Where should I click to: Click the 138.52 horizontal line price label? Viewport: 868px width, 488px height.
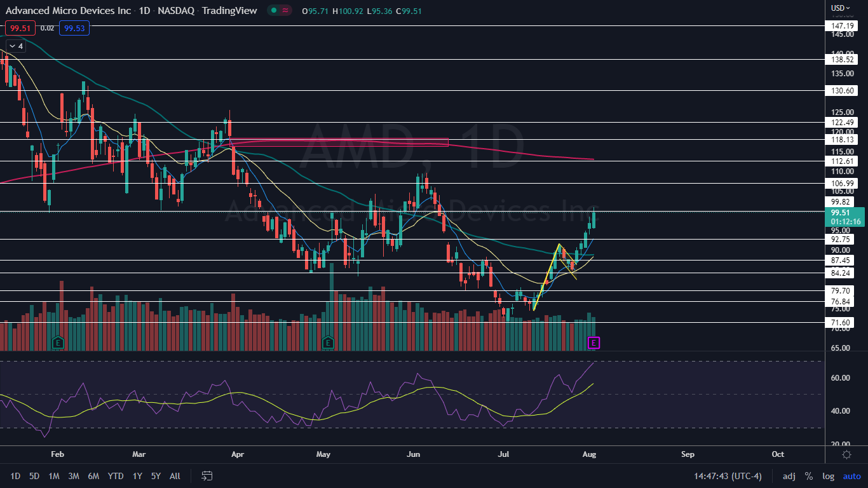[841, 59]
